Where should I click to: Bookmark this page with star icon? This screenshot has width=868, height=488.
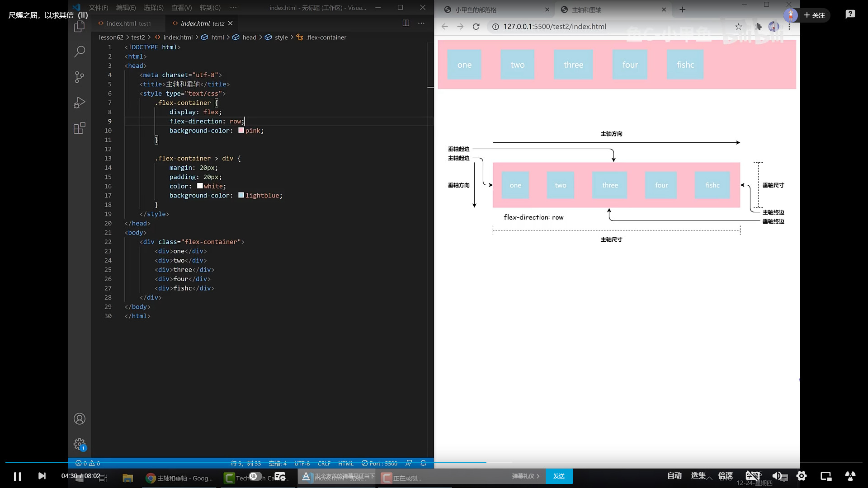tap(739, 27)
